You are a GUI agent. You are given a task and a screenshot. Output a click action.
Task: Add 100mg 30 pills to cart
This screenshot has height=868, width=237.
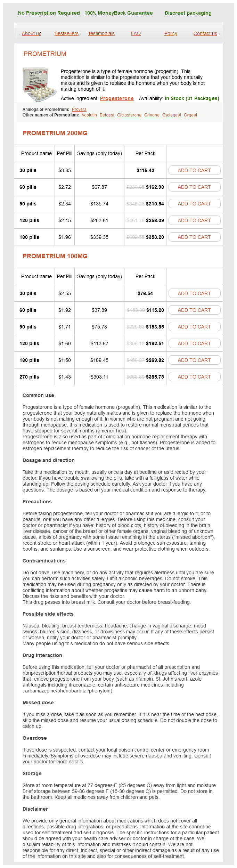tap(194, 293)
